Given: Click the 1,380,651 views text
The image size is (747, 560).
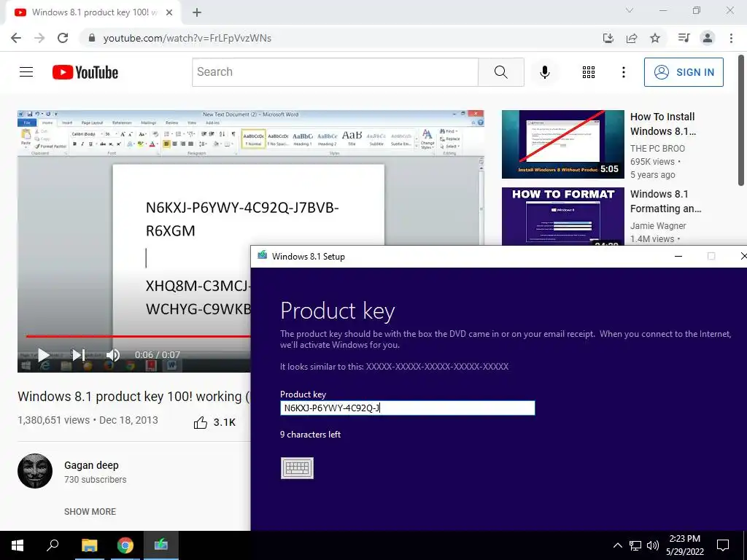Looking at the screenshot, I should [x=53, y=420].
